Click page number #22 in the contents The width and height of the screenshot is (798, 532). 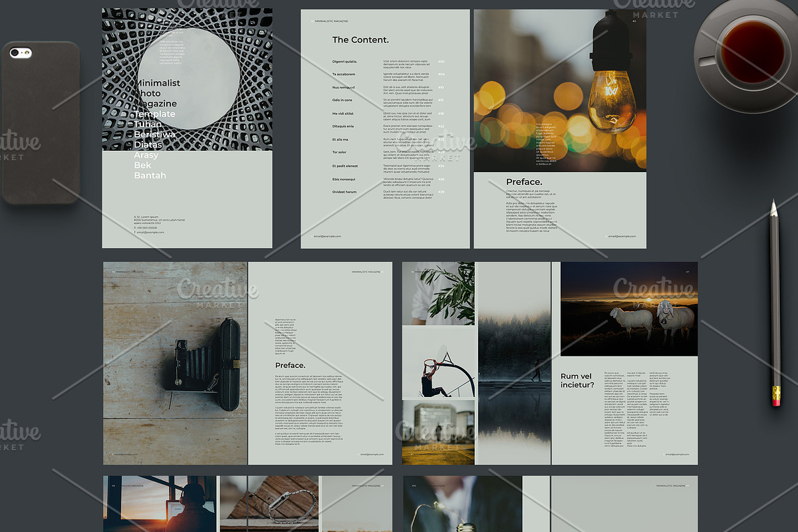click(441, 126)
